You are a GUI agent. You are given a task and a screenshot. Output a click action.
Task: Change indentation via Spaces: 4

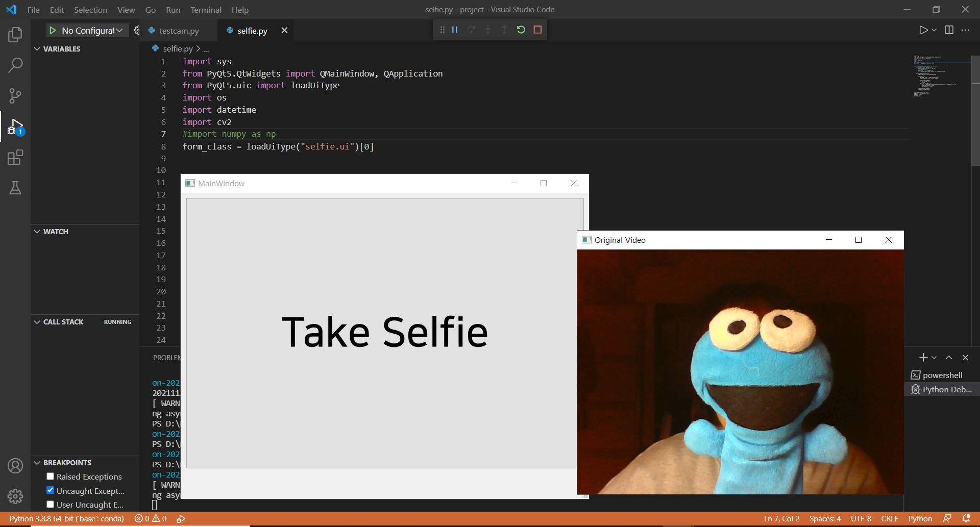tap(825, 518)
